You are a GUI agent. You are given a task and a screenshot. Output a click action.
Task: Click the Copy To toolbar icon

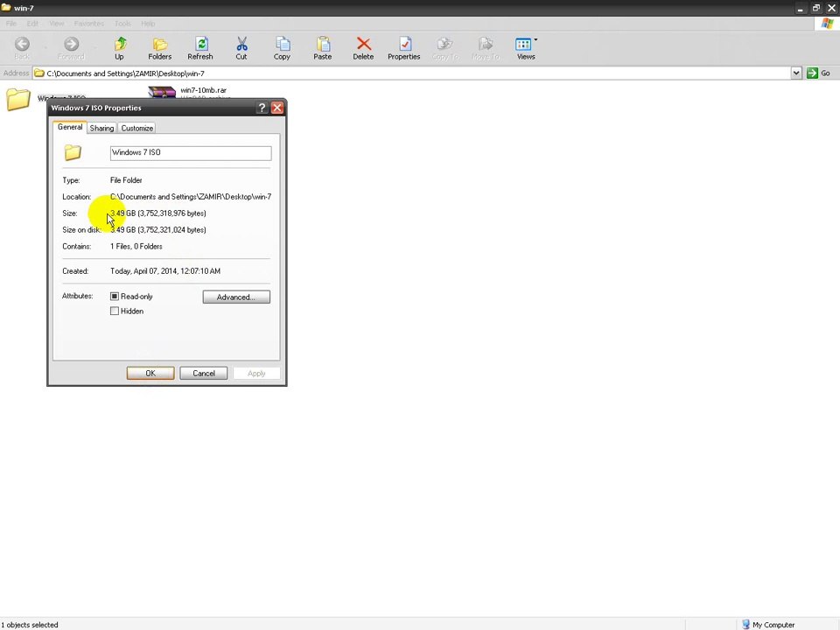444,48
